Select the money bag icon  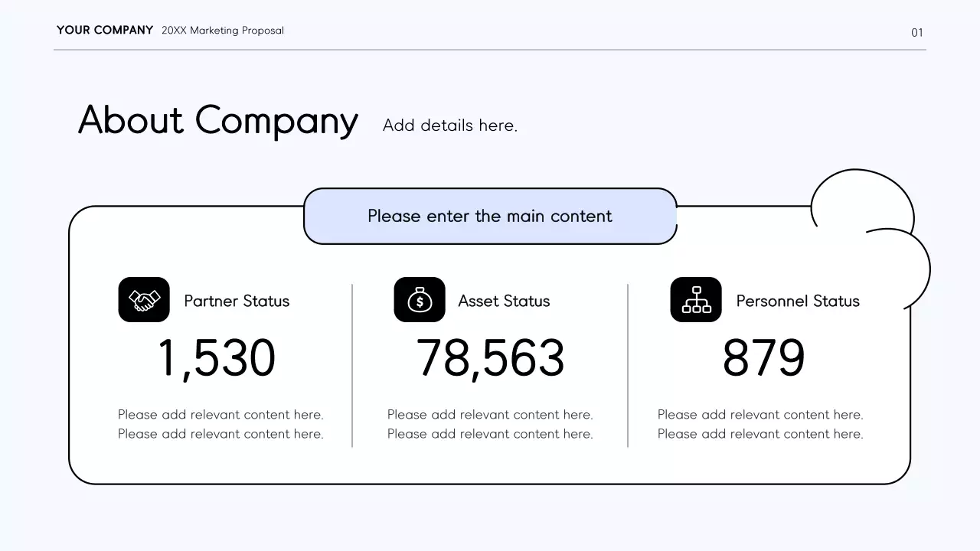tap(419, 300)
